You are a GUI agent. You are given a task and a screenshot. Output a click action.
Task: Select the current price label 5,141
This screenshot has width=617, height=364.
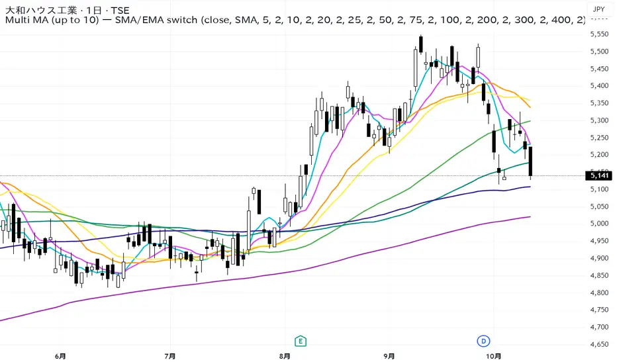(x=599, y=175)
